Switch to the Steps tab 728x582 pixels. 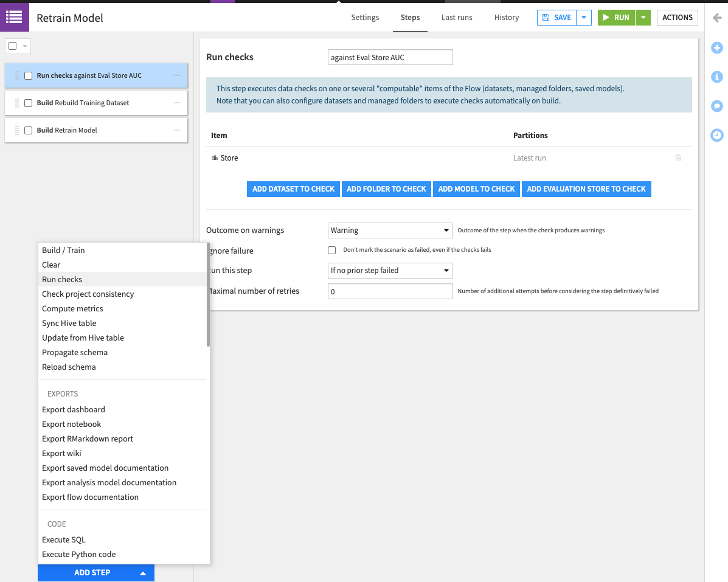click(x=410, y=18)
